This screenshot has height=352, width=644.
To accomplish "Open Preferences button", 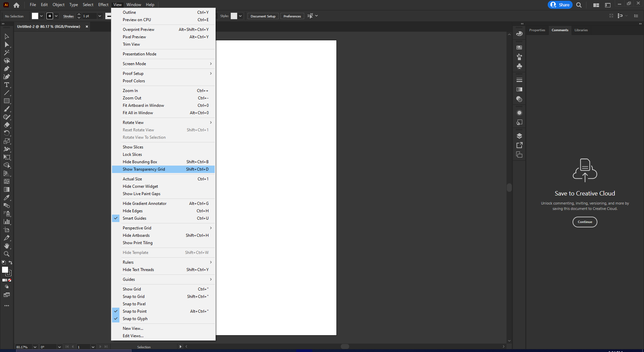I will 292,16.
